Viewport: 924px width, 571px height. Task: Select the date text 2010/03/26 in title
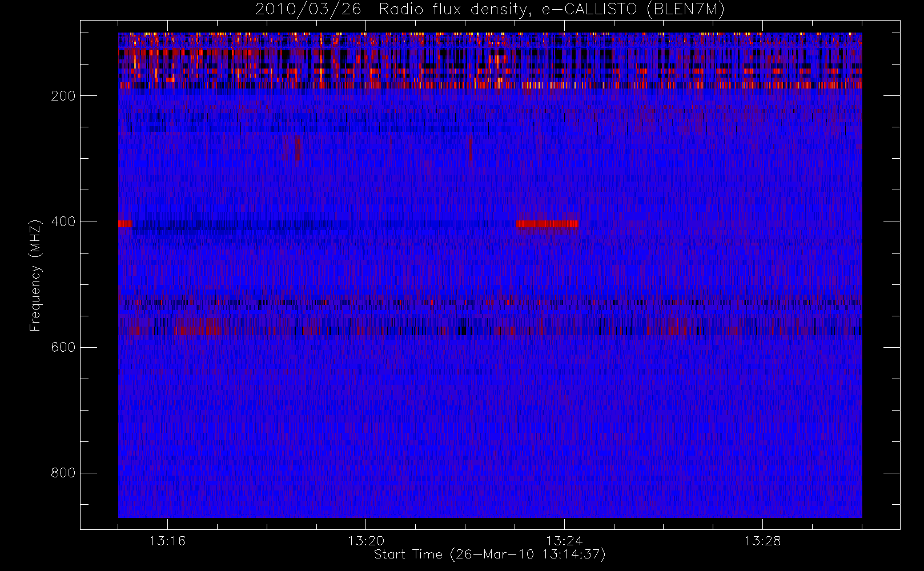(308, 9)
